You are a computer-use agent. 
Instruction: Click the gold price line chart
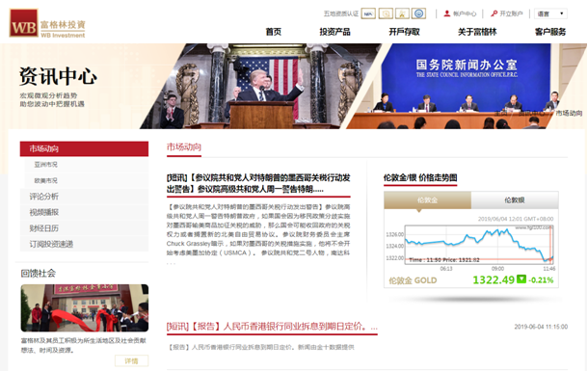pos(478,245)
